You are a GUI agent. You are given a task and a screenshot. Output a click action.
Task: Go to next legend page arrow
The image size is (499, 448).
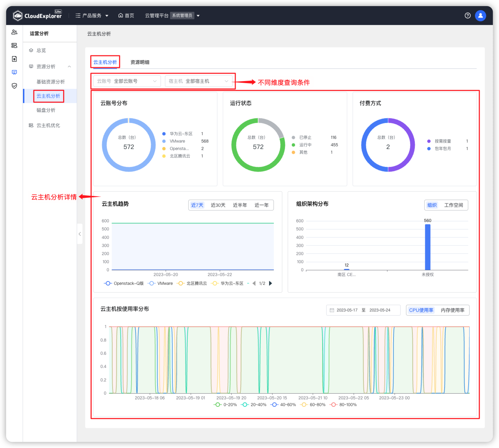pyautogui.click(x=270, y=283)
